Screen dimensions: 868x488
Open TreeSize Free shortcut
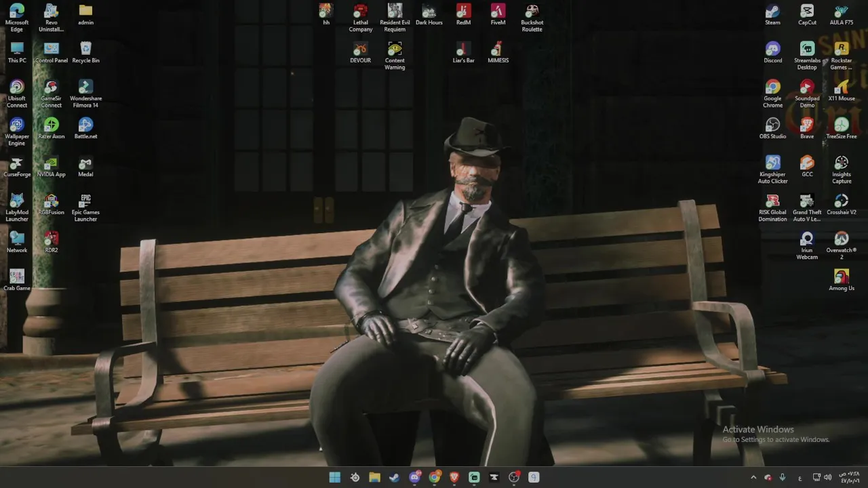pyautogui.click(x=842, y=128)
